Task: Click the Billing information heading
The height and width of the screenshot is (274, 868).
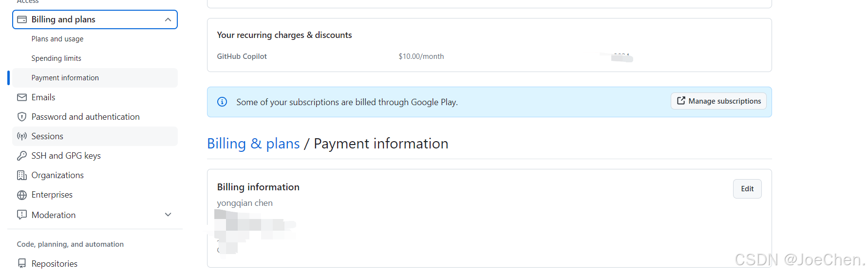Action: (258, 187)
